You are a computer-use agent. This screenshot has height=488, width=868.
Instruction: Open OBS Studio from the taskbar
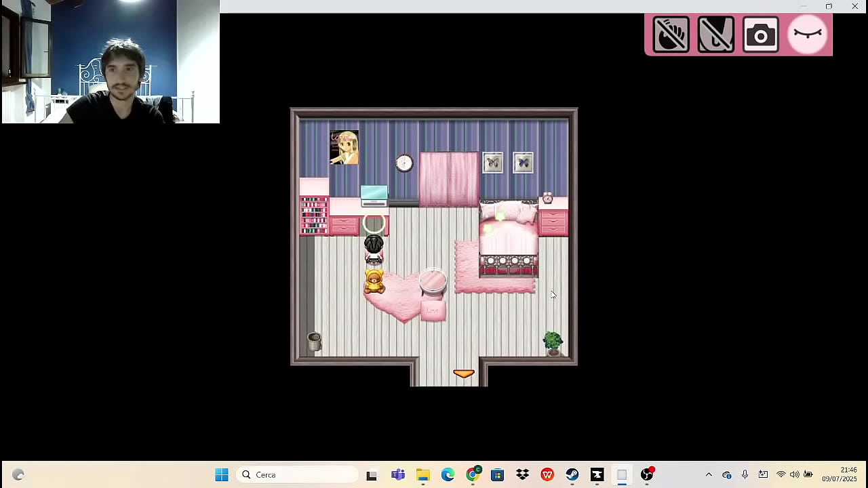pos(647,475)
